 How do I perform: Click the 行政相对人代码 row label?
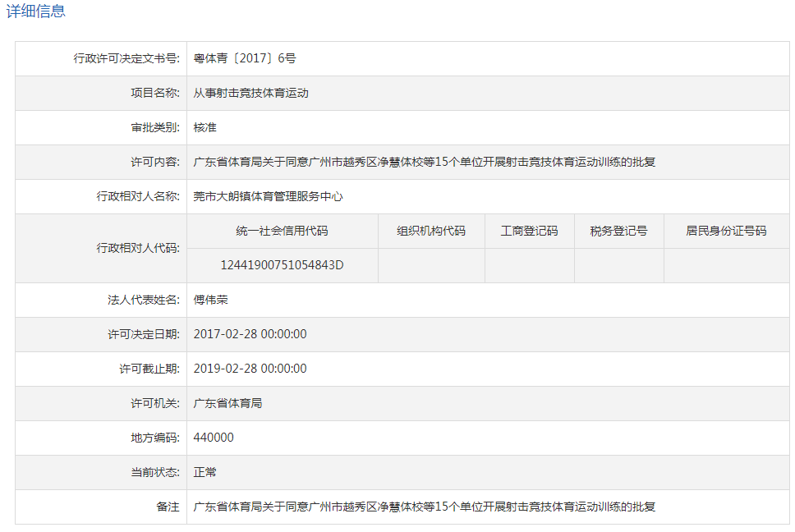(138, 248)
